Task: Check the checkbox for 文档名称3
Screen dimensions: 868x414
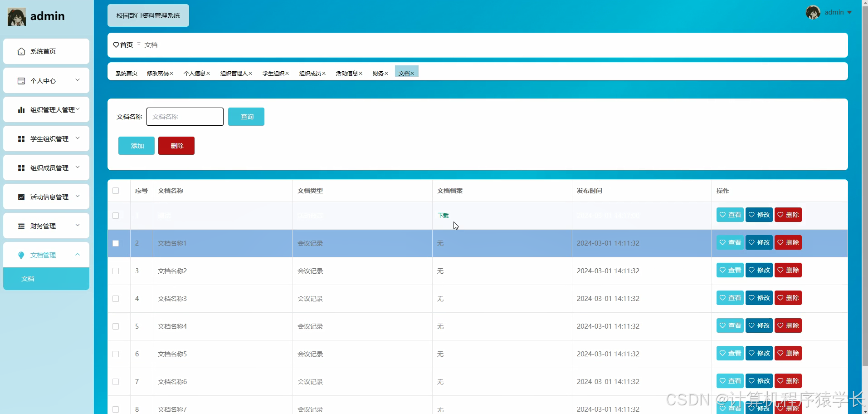Action: pos(116,299)
